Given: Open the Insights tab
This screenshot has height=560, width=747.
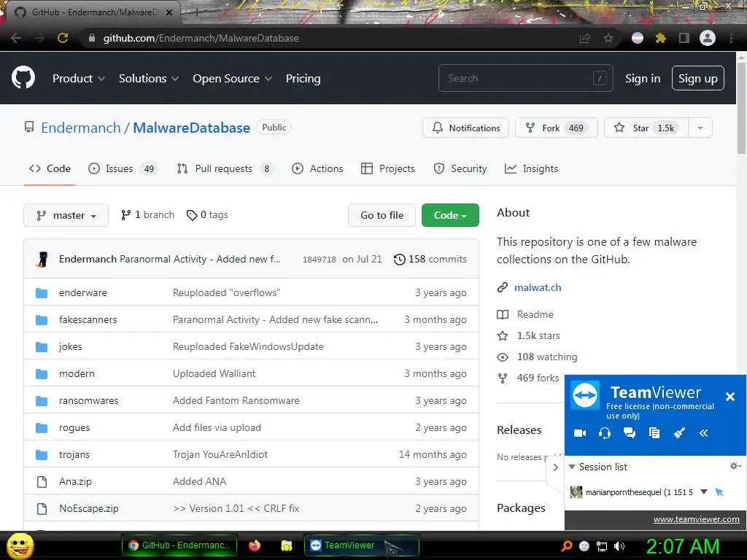Looking at the screenshot, I should [531, 168].
